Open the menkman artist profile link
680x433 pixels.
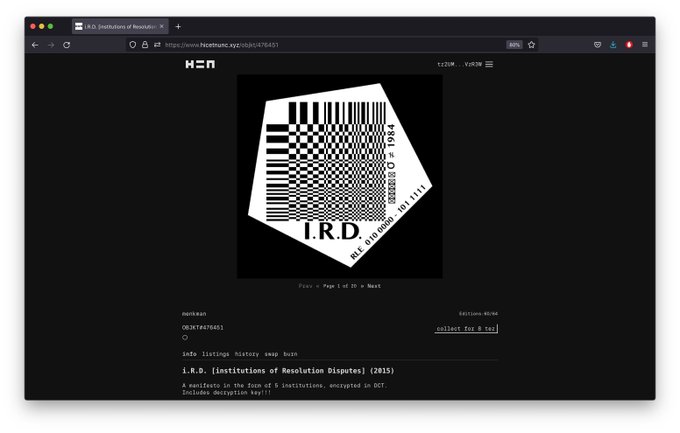click(194, 314)
